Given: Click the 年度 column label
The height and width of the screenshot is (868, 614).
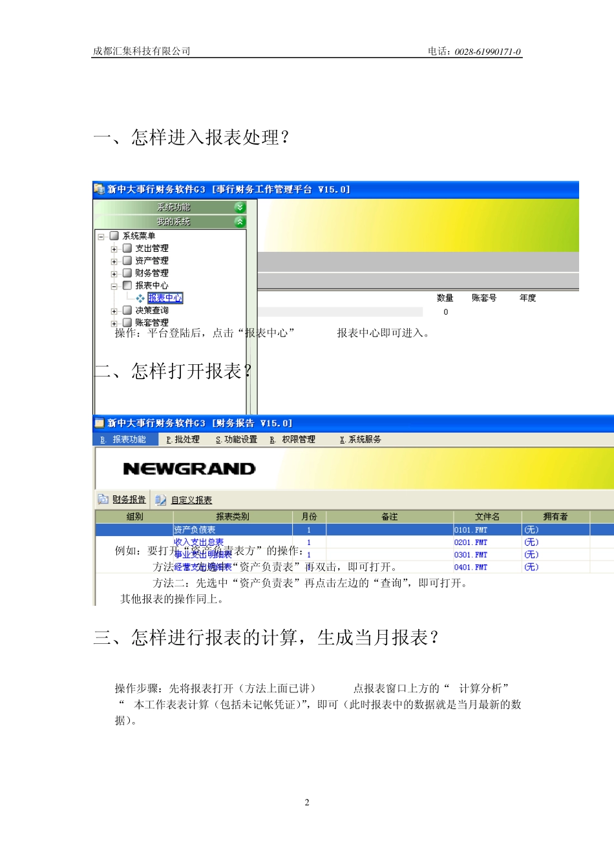Looking at the screenshot, I should point(528,298).
